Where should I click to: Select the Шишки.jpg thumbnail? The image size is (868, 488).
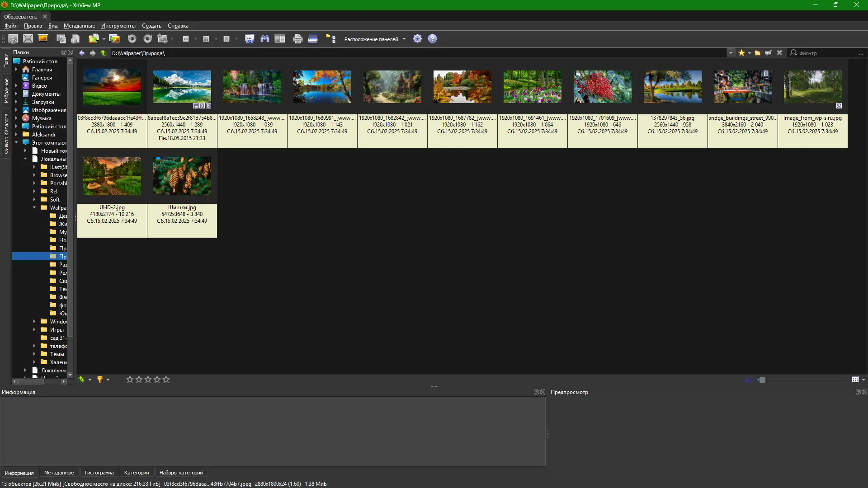[182, 176]
